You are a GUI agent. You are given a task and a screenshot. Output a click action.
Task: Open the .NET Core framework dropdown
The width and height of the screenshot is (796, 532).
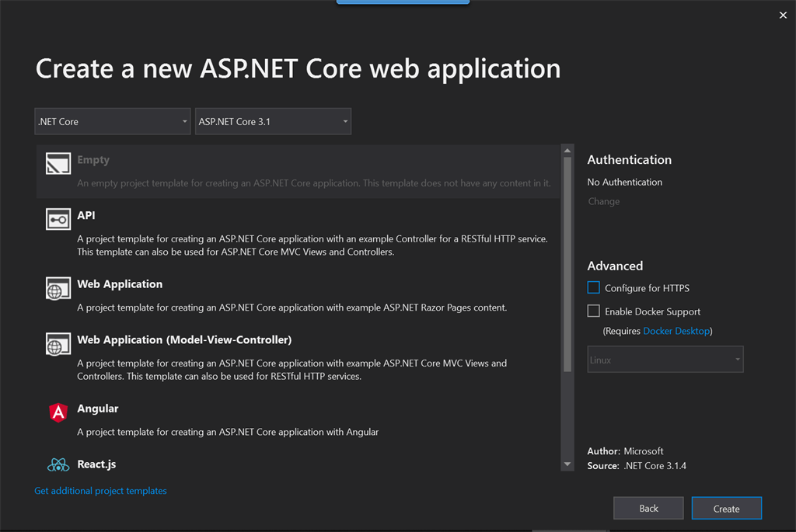click(112, 121)
